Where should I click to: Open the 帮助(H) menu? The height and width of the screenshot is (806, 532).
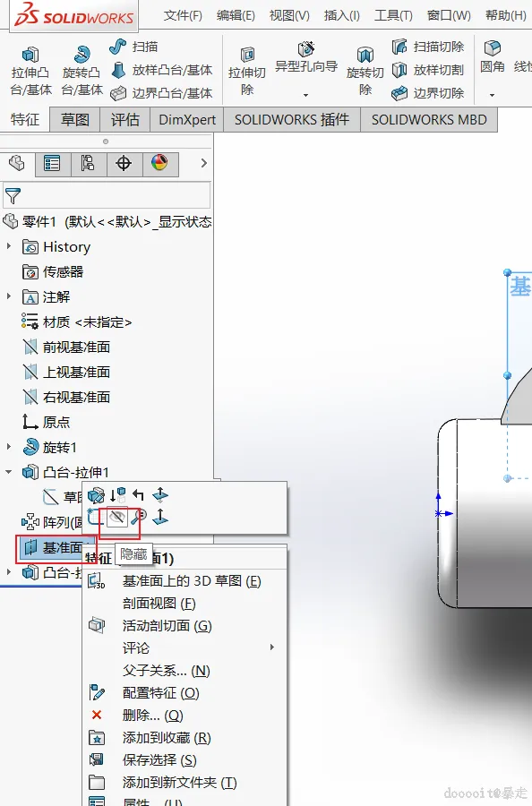click(x=506, y=15)
